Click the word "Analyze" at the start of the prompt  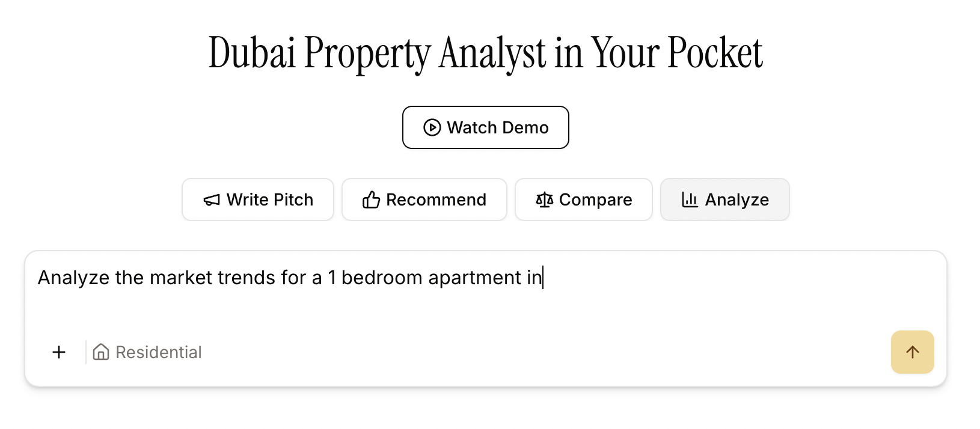point(73,278)
